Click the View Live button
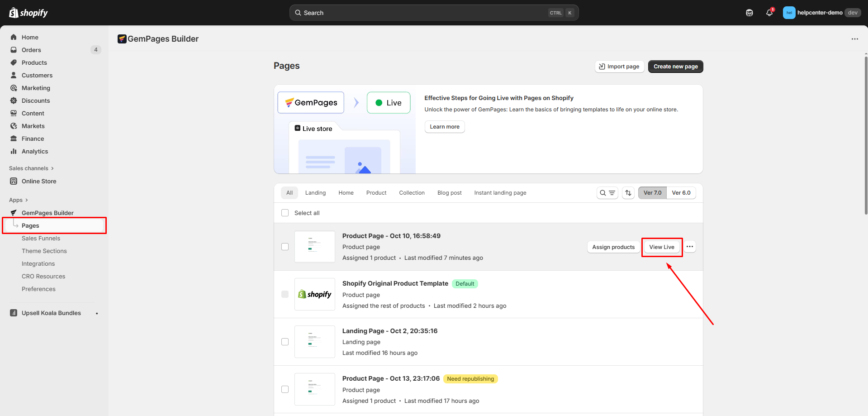 pyautogui.click(x=661, y=247)
